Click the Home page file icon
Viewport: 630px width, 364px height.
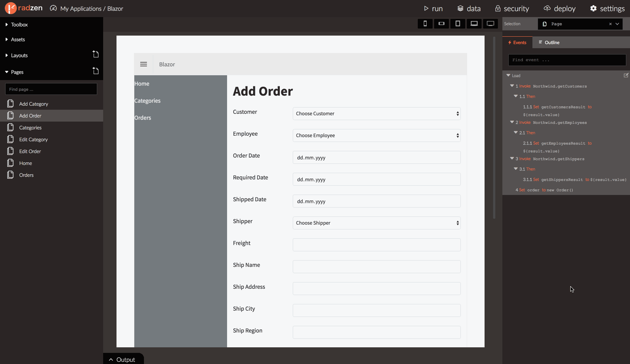(x=11, y=163)
